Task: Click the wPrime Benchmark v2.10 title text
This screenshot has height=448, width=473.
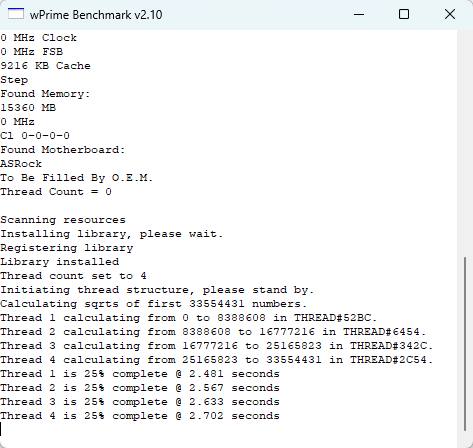Action: point(96,15)
